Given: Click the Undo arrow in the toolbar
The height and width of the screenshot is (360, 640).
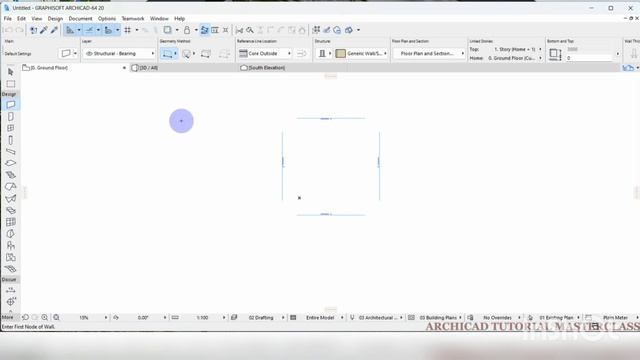Looking at the screenshot, I should pyautogui.click(x=8, y=30).
